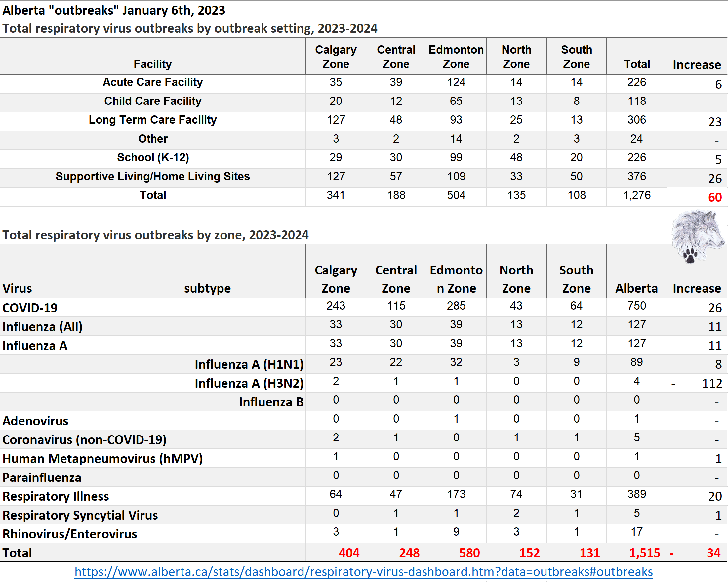Select the 'Total respiratory virus outbreaks by outbreak setting' heading
The height and width of the screenshot is (582, 728).
190,28
